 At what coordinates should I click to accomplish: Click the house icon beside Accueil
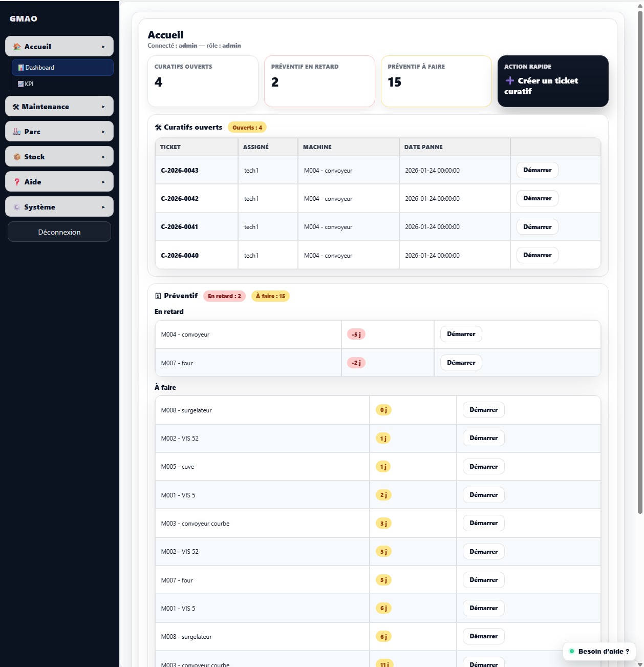coord(17,47)
